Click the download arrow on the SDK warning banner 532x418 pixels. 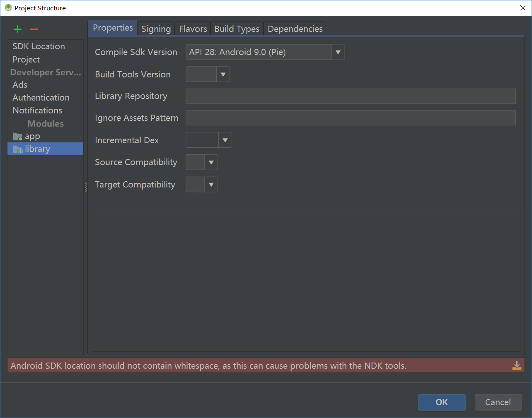[516, 365]
